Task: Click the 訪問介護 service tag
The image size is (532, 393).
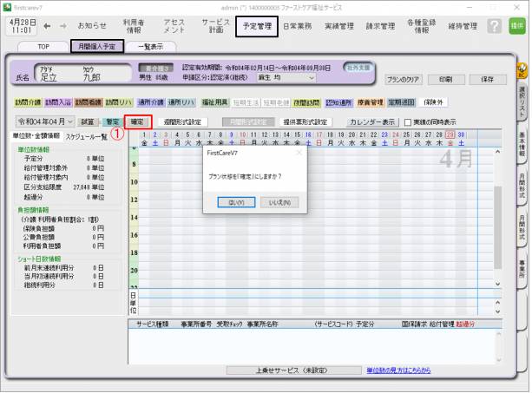Action: pos(28,102)
